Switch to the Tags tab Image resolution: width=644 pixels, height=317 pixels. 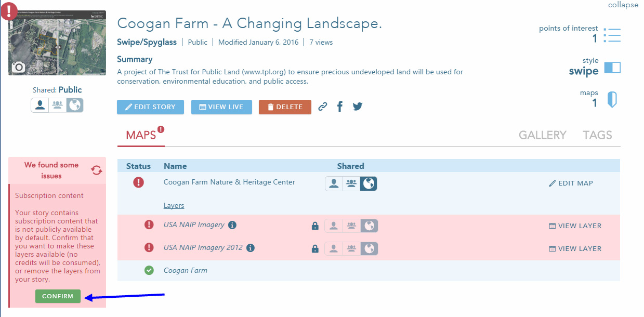coord(597,135)
